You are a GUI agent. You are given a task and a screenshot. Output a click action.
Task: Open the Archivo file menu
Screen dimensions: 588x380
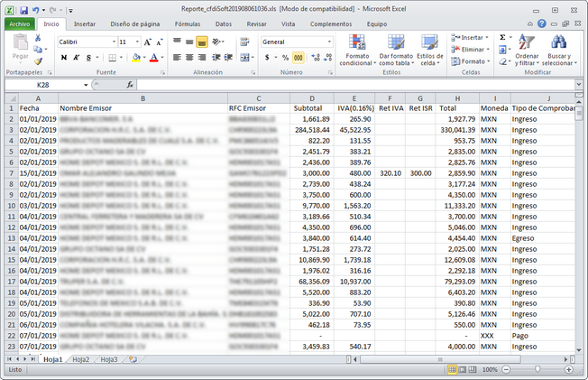(x=20, y=24)
